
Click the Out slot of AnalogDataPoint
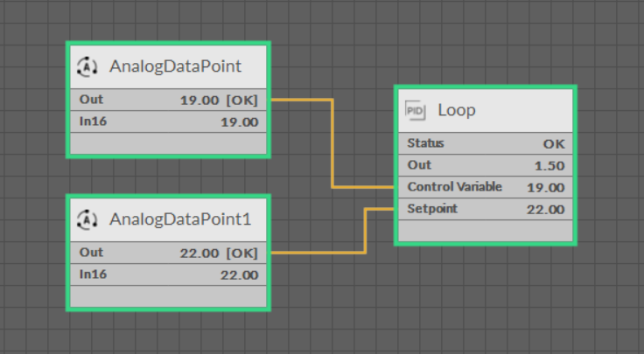tap(91, 100)
